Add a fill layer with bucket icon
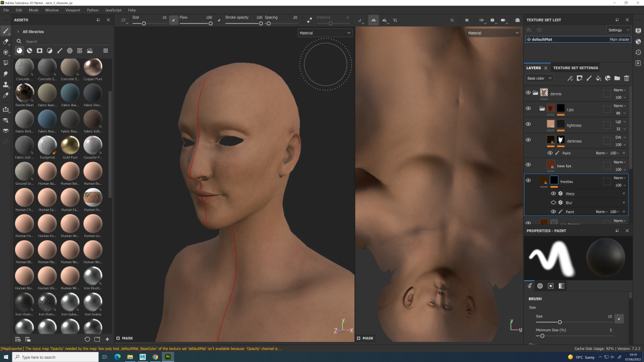 (x=599, y=78)
